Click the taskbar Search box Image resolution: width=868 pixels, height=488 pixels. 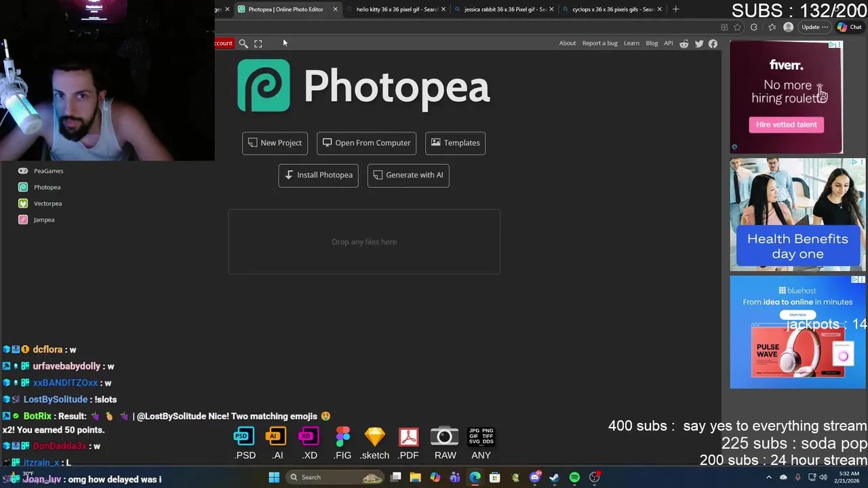(334, 477)
